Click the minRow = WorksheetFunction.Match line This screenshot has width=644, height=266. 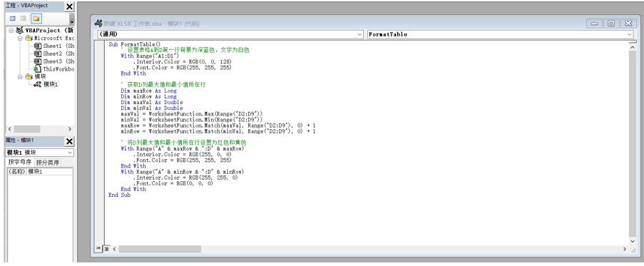point(218,131)
